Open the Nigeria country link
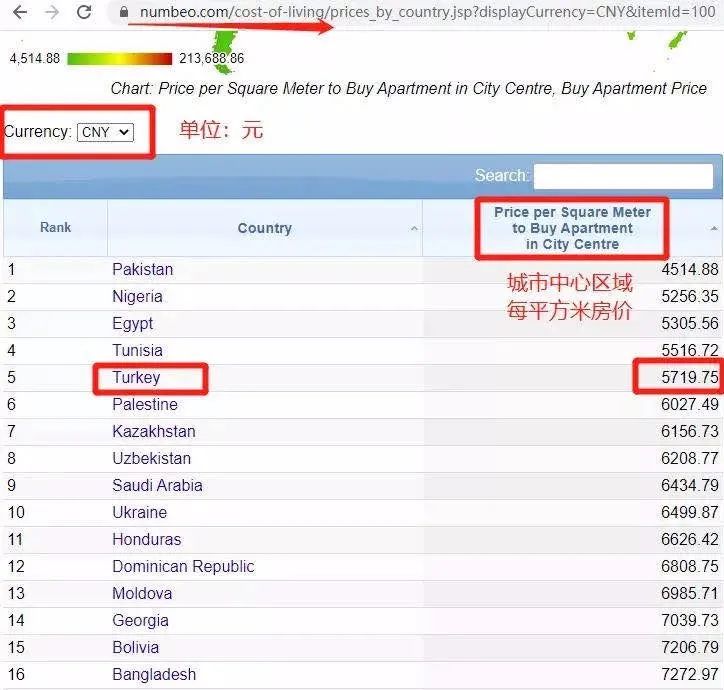Screen dimensions: 724x690 coord(137,297)
